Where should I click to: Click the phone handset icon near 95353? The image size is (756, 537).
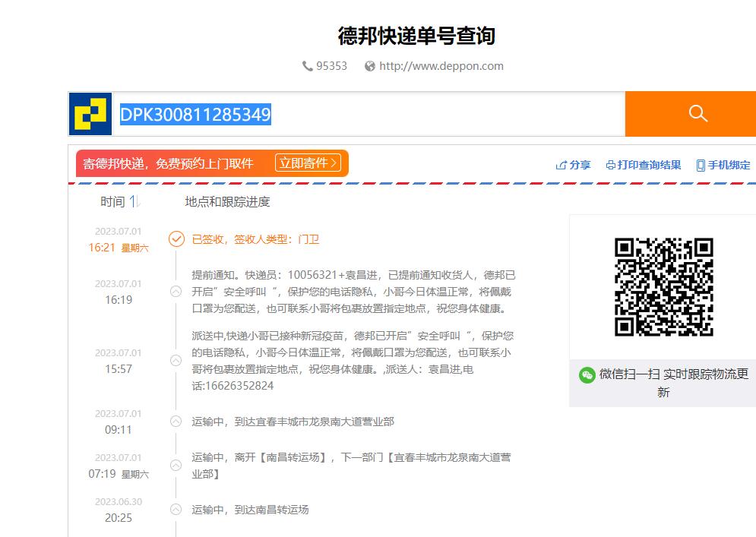307,66
